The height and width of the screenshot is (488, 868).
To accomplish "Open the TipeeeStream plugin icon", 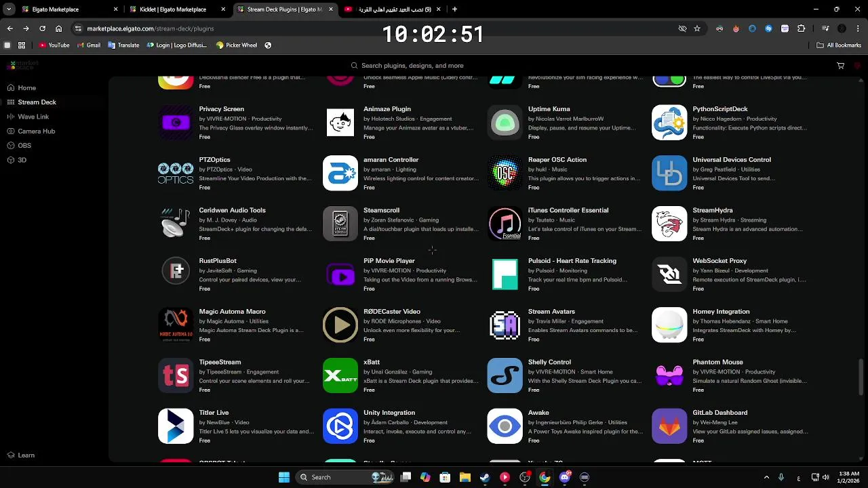I will 176,375.
